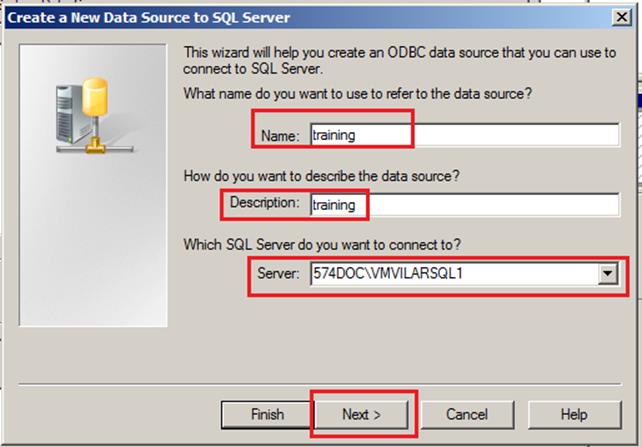Click the empty gradient area of the wizard image panel
This screenshot has width=642, height=447.
point(93,242)
